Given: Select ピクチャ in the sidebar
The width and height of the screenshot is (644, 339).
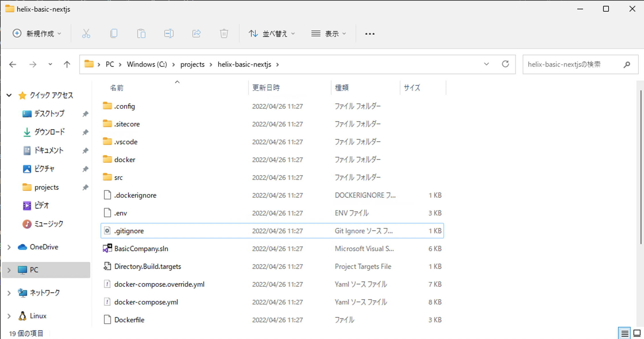Looking at the screenshot, I should click(44, 169).
